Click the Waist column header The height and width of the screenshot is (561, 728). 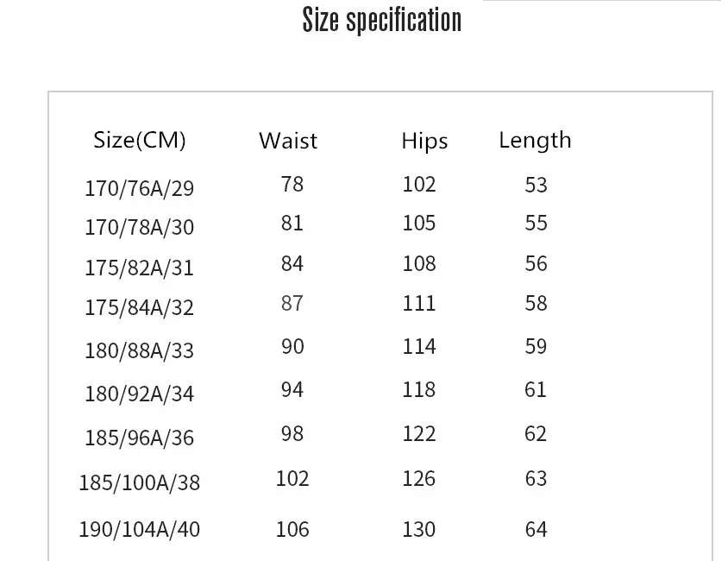coord(288,140)
